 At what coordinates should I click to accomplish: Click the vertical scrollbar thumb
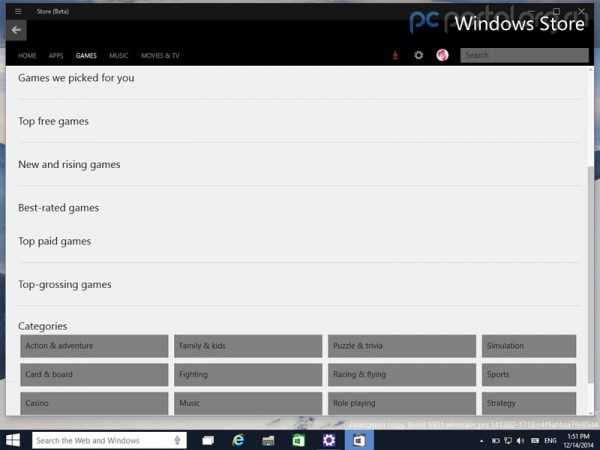(591, 274)
